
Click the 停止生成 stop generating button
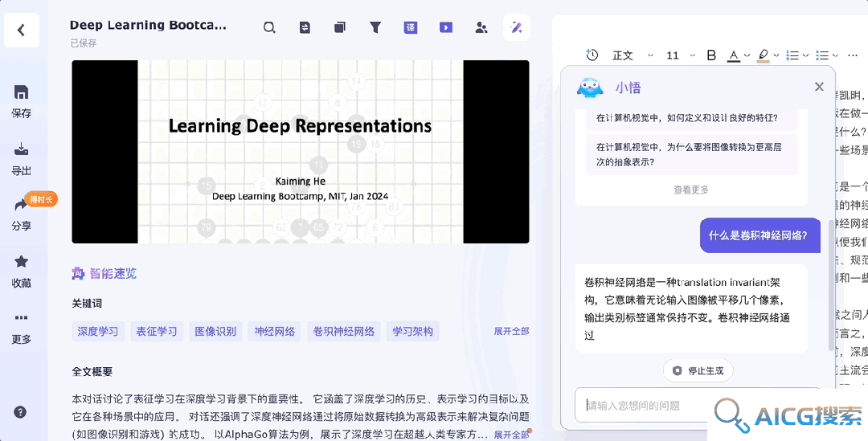[x=698, y=371]
